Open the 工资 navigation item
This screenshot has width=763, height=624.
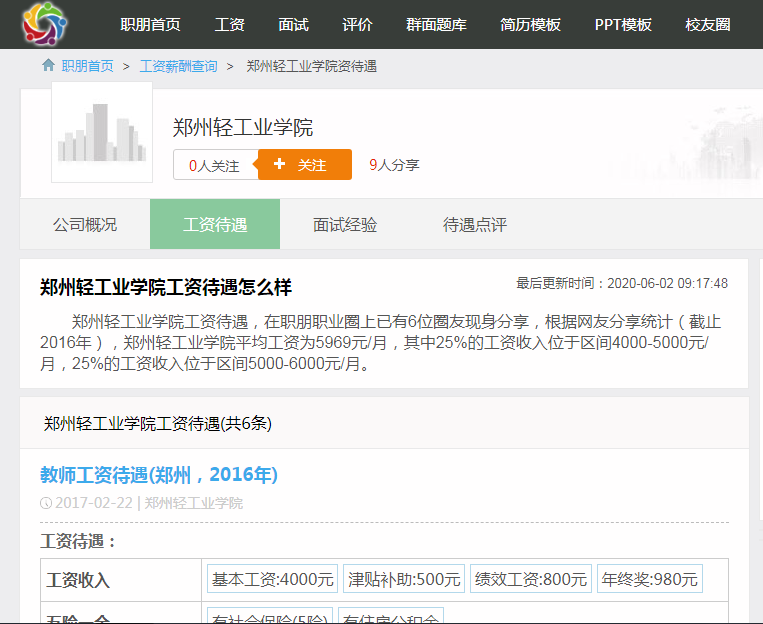click(x=229, y=24)
